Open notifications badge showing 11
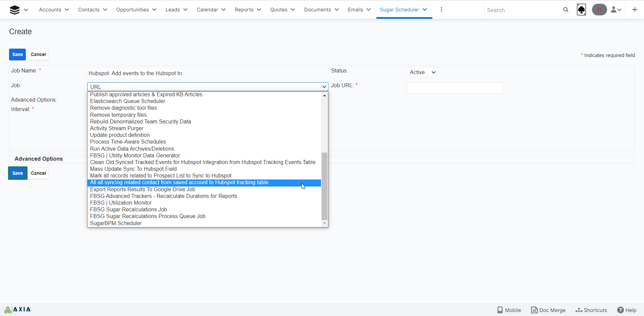The width and height of the screenshot is (644, 316). tap(599, 10)
